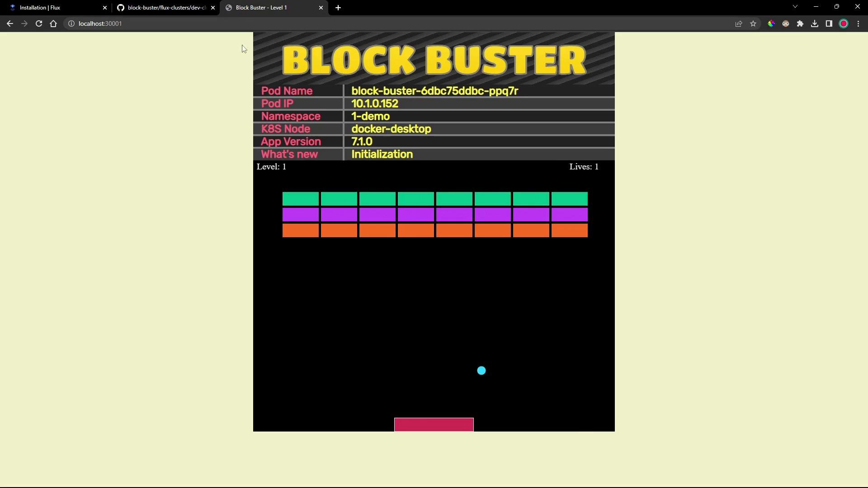Click the cyan game ball
This screenshot has width=868, height=488.
coord(481,371)
